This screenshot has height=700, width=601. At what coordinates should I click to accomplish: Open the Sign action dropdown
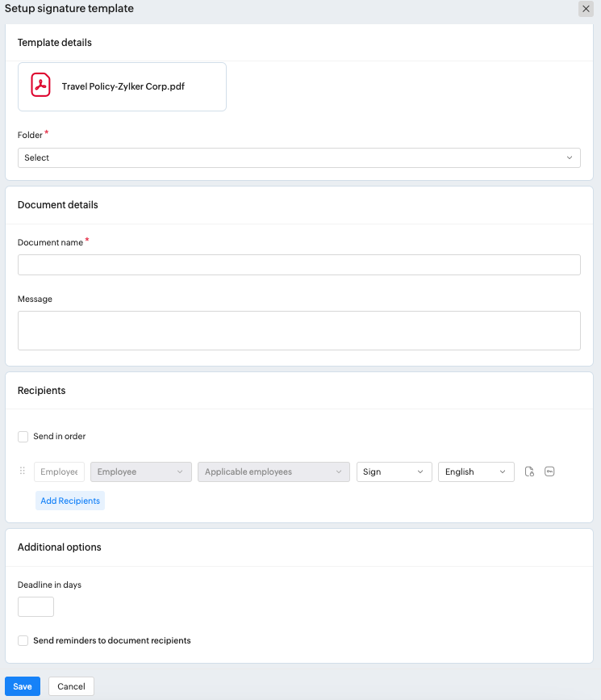(394, 472)
